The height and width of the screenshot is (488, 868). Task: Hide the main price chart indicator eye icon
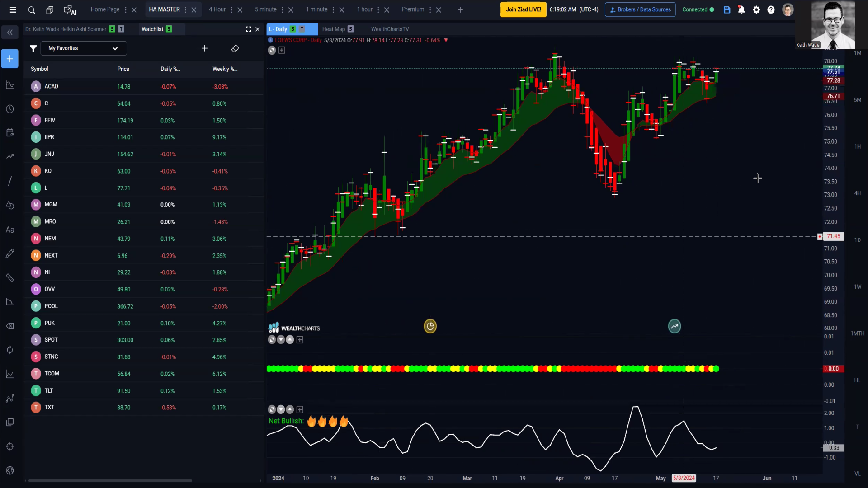272,50
